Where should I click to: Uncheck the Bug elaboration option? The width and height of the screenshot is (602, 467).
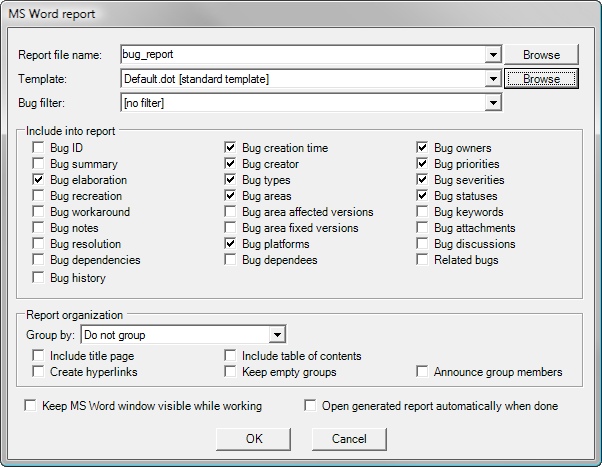[x=40, y=180]
